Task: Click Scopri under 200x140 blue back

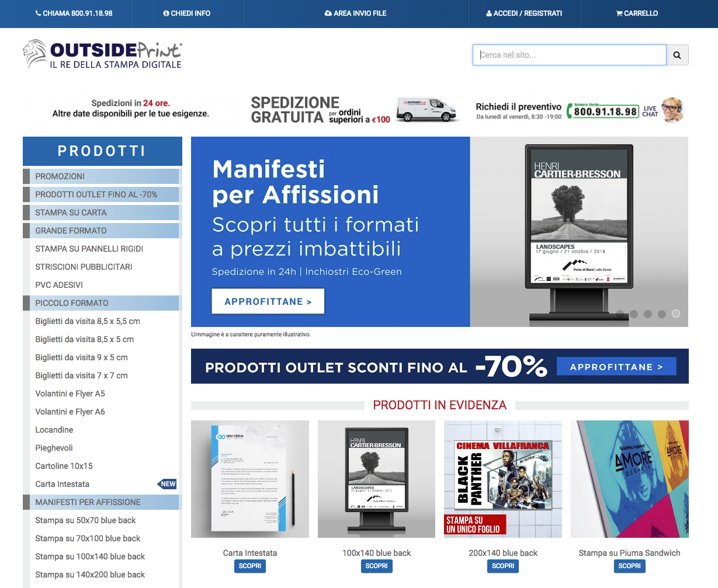Action: click(x=503, y=566)
